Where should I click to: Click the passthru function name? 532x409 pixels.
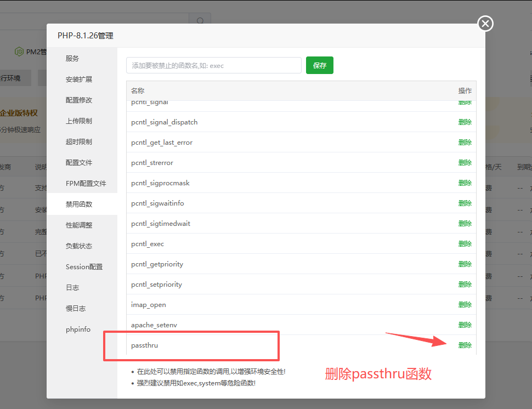144,345
